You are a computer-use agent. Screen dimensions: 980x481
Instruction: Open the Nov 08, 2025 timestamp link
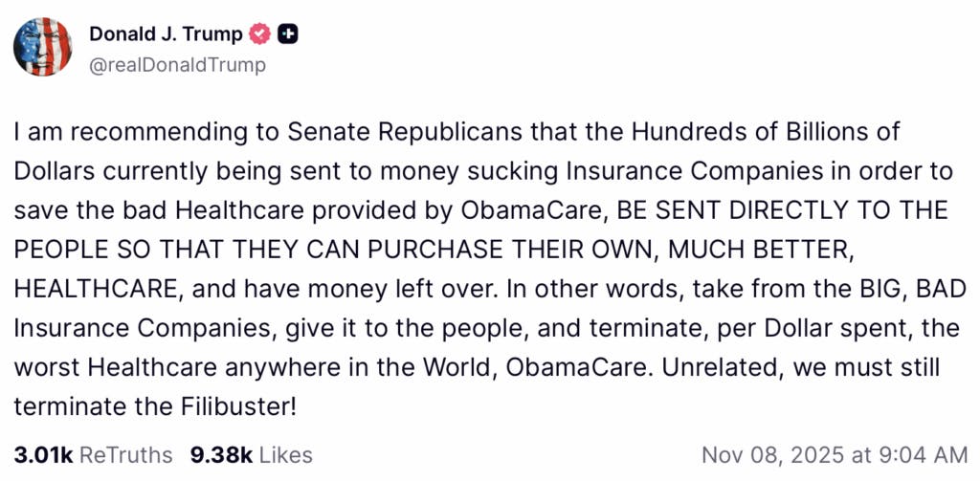click(835, 455)
